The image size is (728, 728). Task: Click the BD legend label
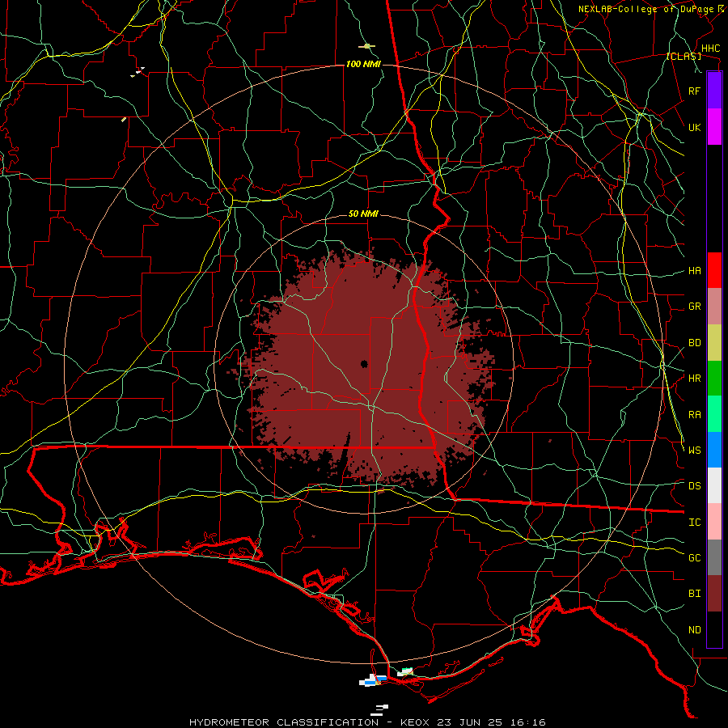click(x=694, y=343)
